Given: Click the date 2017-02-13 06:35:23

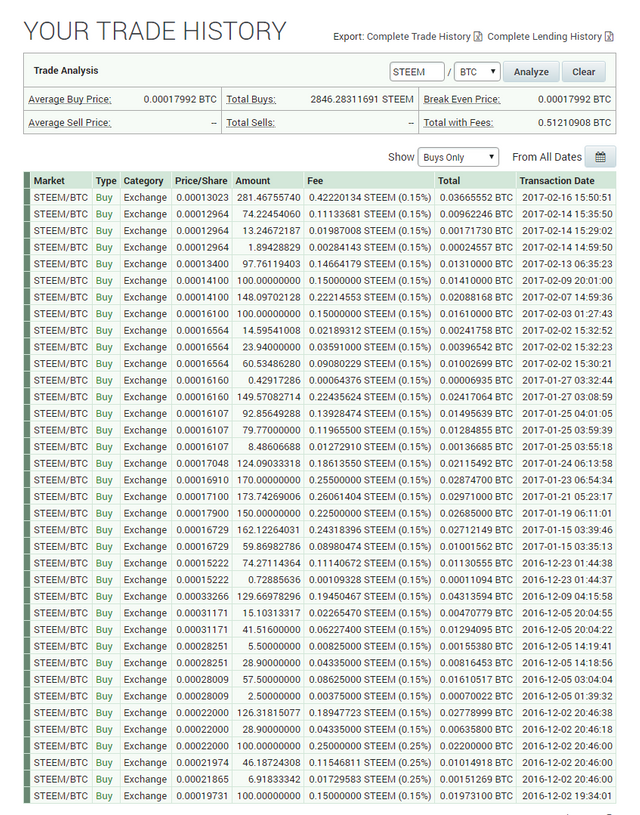Looking at the screenshot, I should (567, 264).
